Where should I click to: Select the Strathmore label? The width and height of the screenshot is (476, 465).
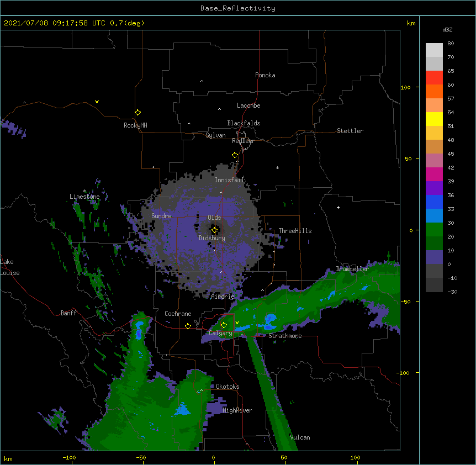(x=285, y=336)
